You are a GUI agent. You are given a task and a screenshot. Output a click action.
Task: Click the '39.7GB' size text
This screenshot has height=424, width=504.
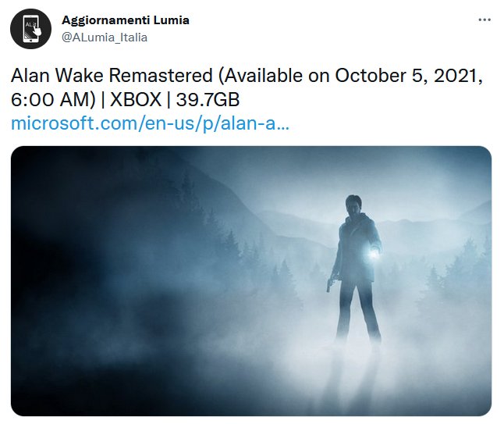208,99
